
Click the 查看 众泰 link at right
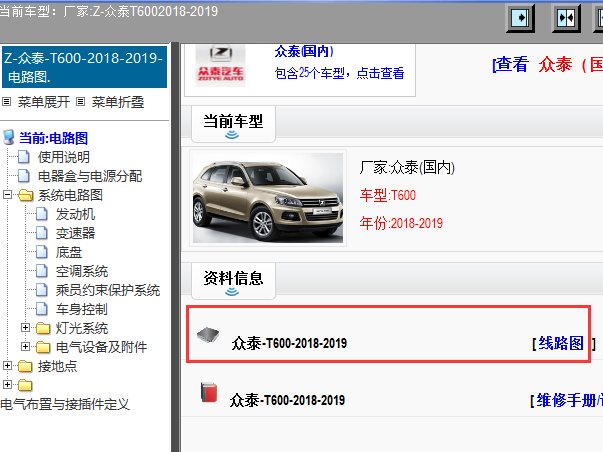point(548,65)
